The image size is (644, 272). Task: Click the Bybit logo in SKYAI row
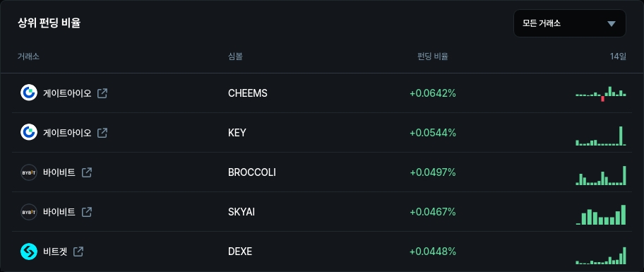point(29,212)
